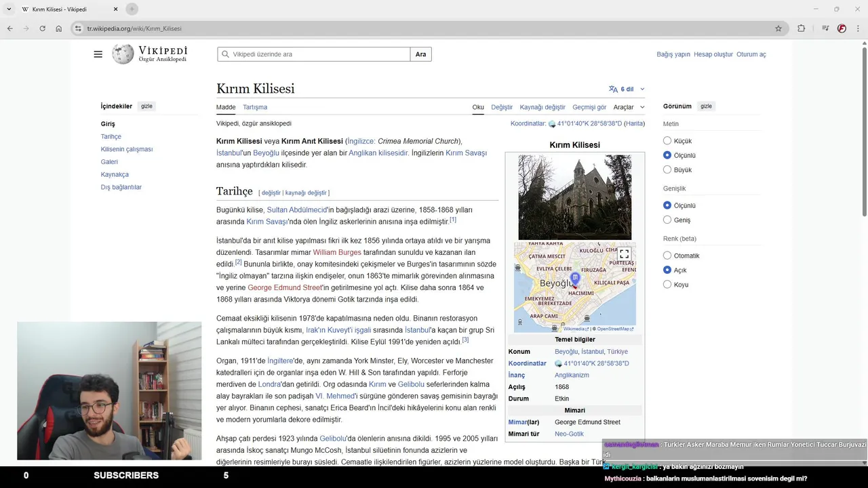The image size is (868, 488).
Task: Select Büyük text size option
Action: 667,169
